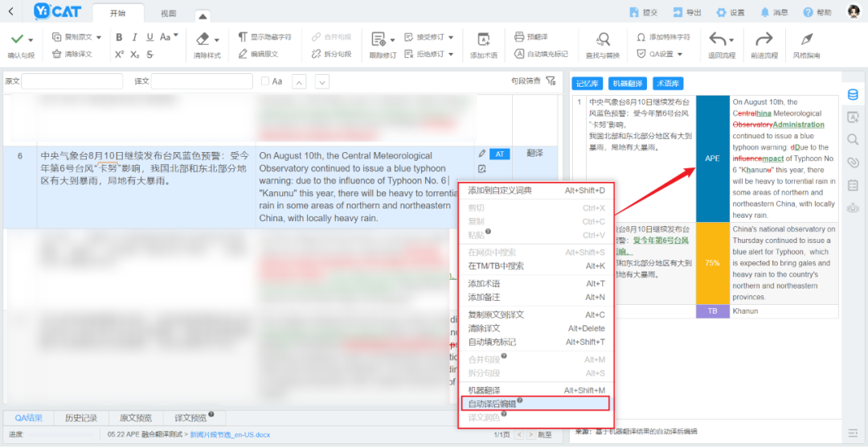The height and width of the screenshot is (448, 868).
Task: Click the next match down-arrow button
Action: (322, 82)
